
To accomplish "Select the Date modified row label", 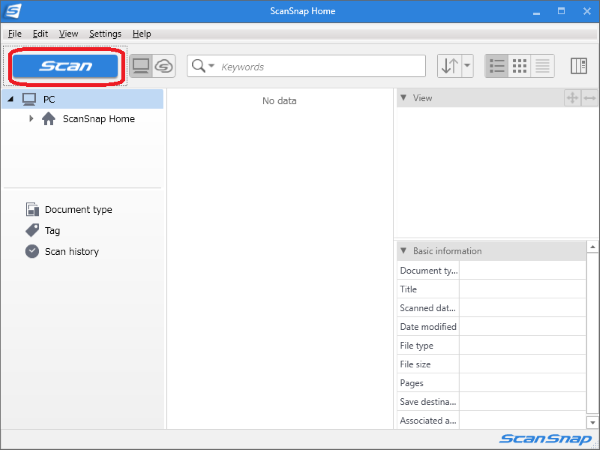I will tap(428, 327).
